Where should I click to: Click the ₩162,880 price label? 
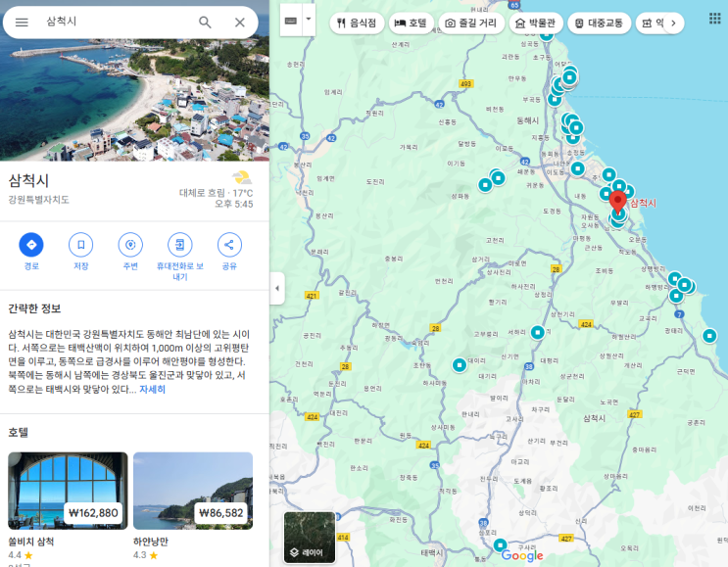point(93,513)
